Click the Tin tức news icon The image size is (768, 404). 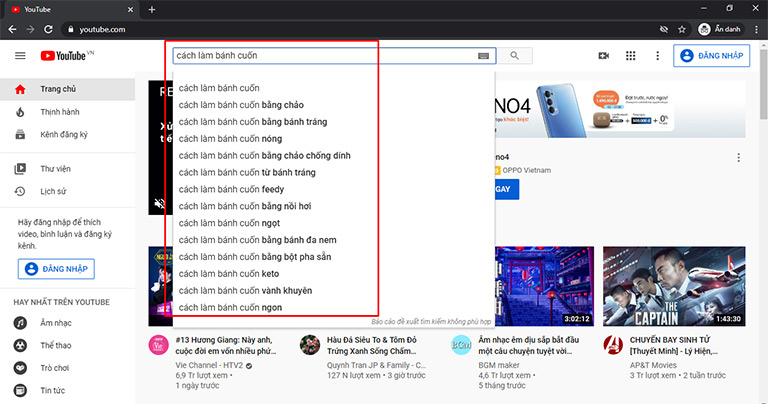pos(20,390)
